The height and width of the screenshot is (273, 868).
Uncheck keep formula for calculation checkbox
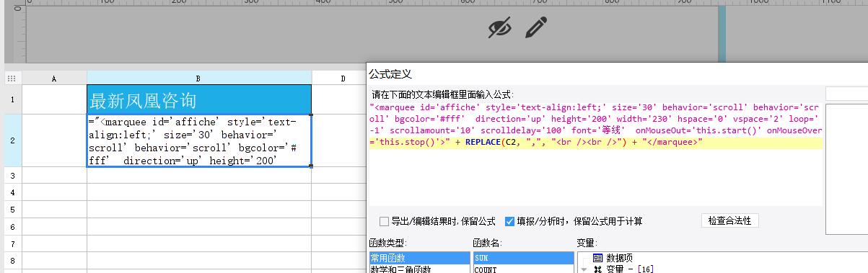pyautogui.click(x=509, y=221)
